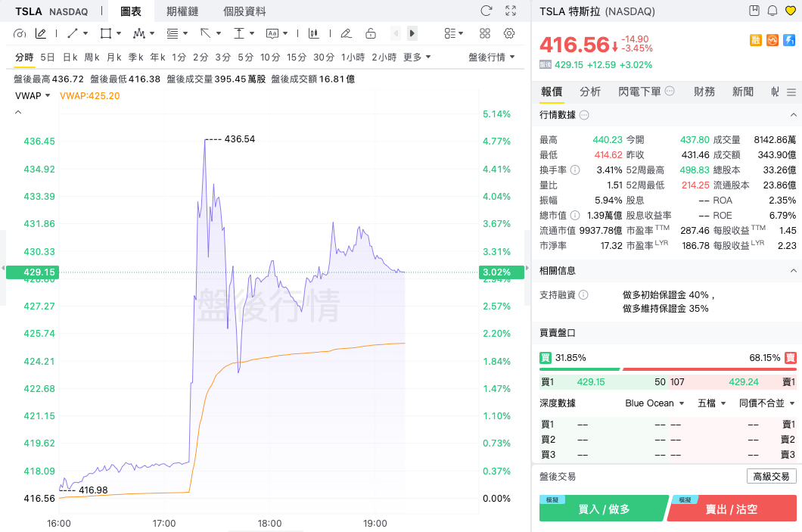
Task: Switch to the 報價 tab
Action: pyautogui.click(x=552, y=92)
